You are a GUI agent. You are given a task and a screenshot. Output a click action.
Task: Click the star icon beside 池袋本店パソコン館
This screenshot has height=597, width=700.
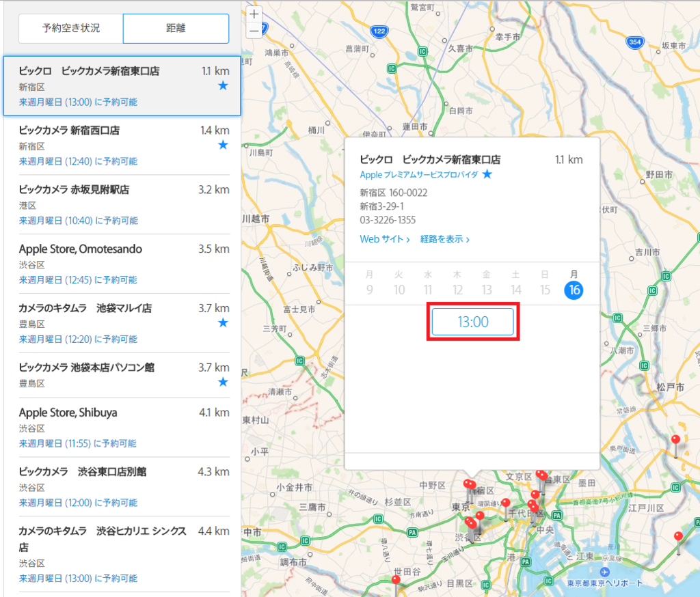coord(223,382)
